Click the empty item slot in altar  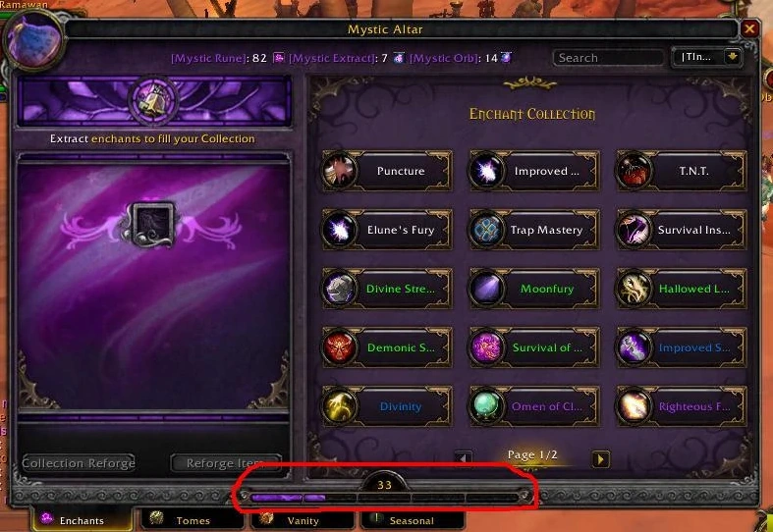click(152, 224)
